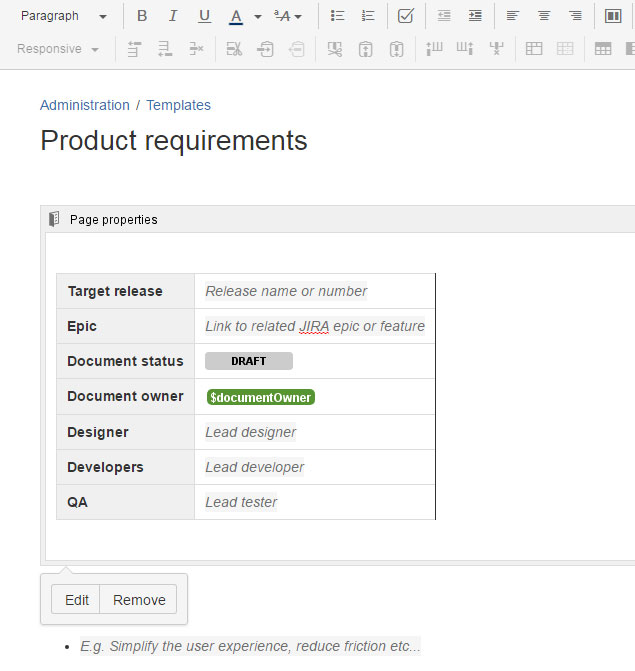Open the Responsive table mode dropdown
Viewport: 635px width, 671px height.
click(x=58, y=49)
